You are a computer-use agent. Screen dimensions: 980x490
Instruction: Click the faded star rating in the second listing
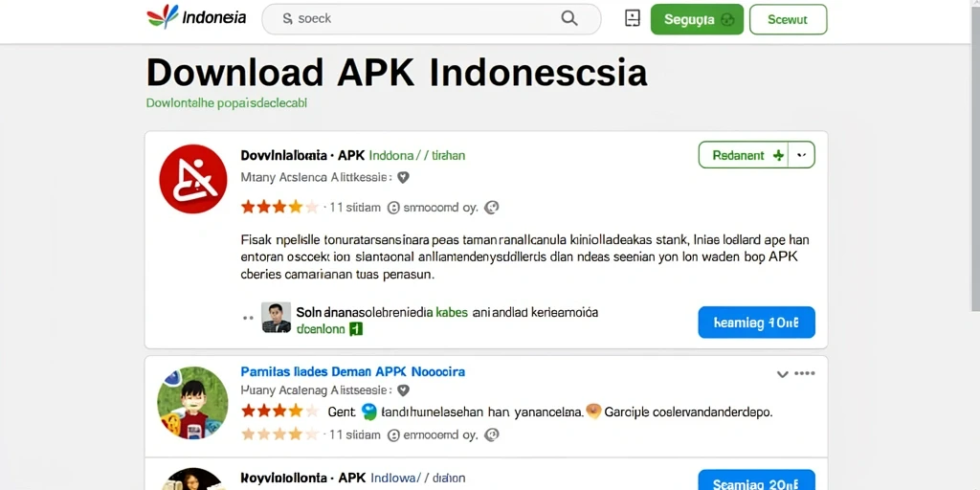tap(279, 434)
